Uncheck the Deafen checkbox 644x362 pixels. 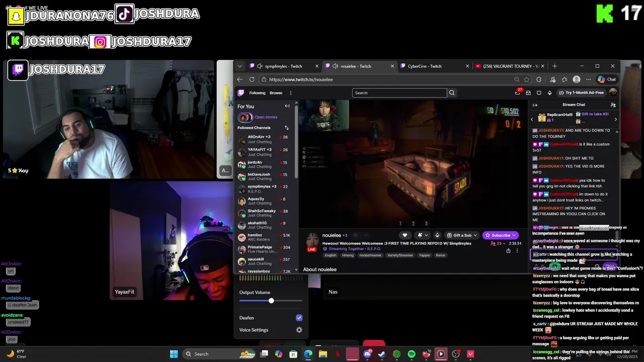coord(299,318)
